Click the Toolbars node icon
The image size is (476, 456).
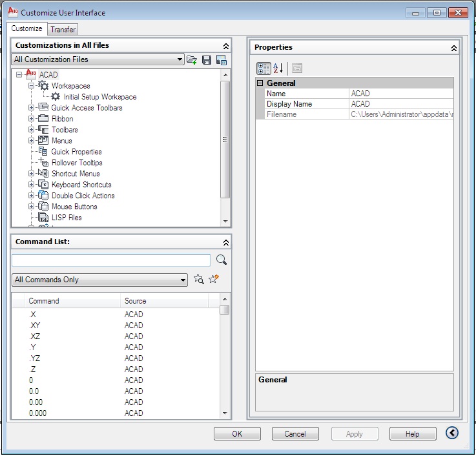click(x=43, y=129)
